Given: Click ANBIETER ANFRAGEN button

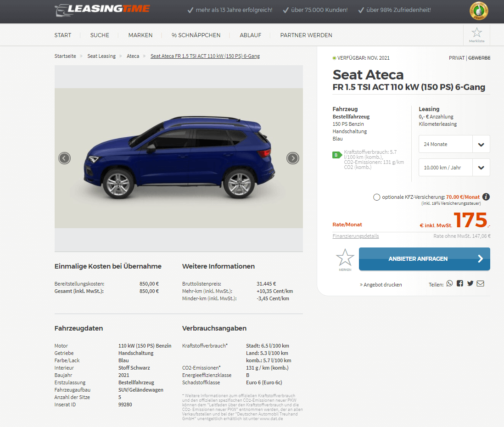Looking at the screenshot, I should coord(424,259).
